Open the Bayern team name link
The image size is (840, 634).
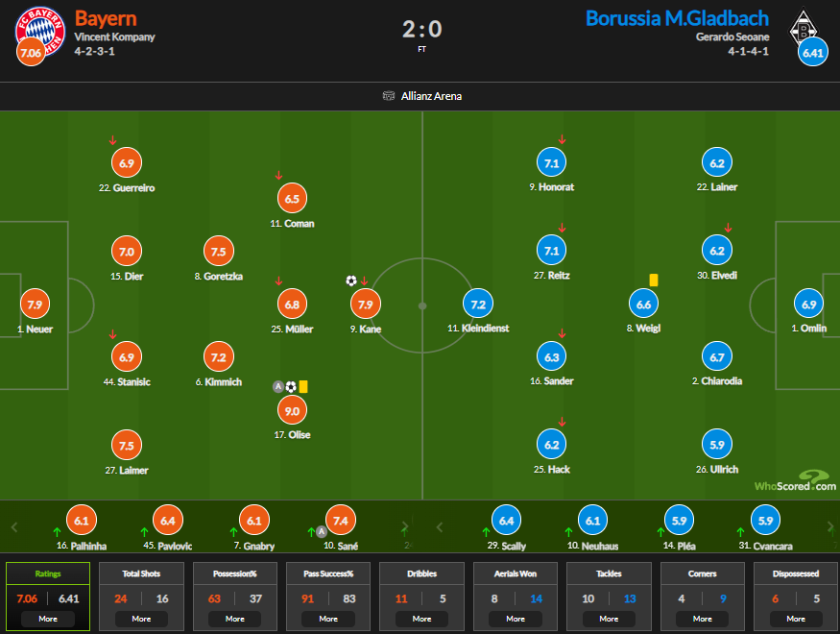[x=106, y=18]
